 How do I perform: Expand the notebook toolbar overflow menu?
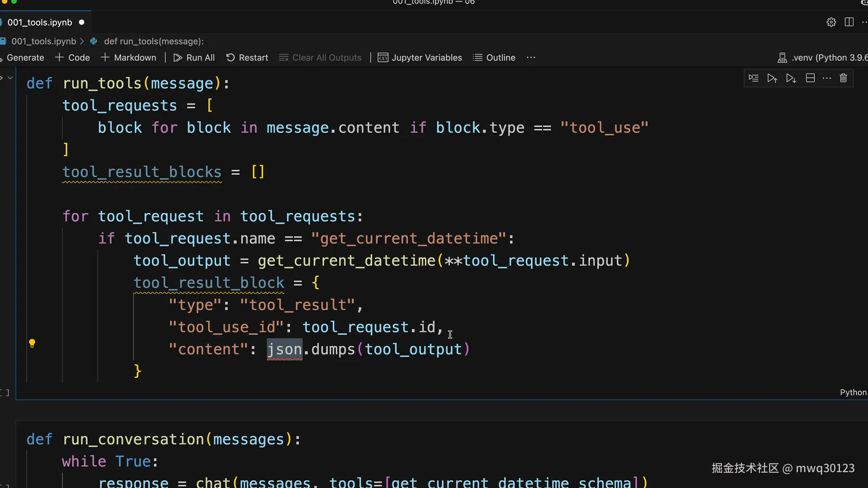tap(531, 57)
